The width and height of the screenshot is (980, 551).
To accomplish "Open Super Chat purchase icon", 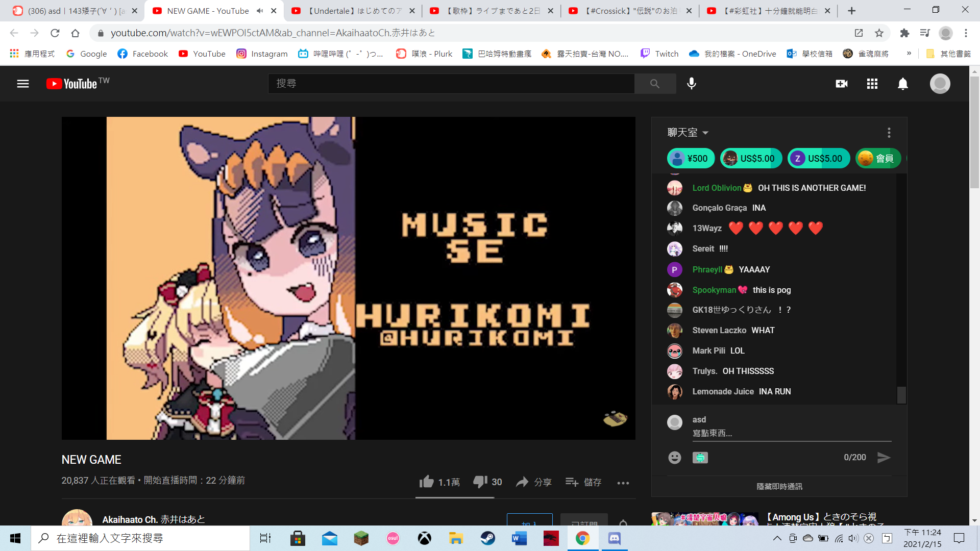I will 700,458.
